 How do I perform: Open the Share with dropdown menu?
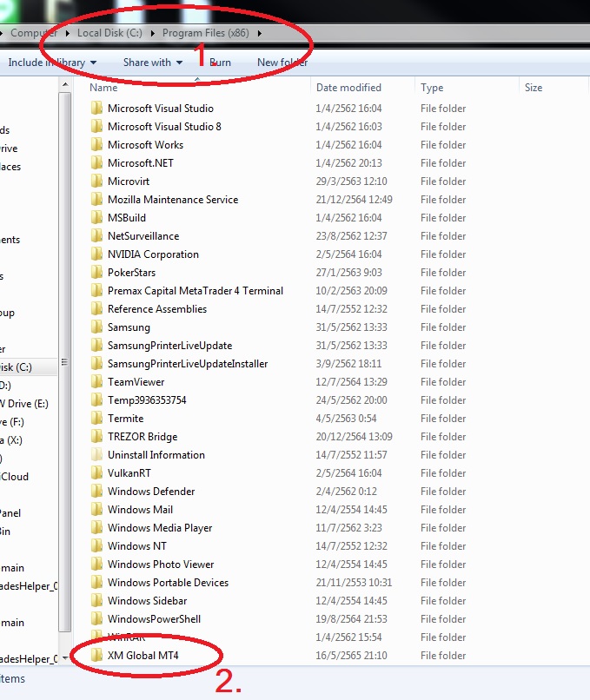coord(153,63)
